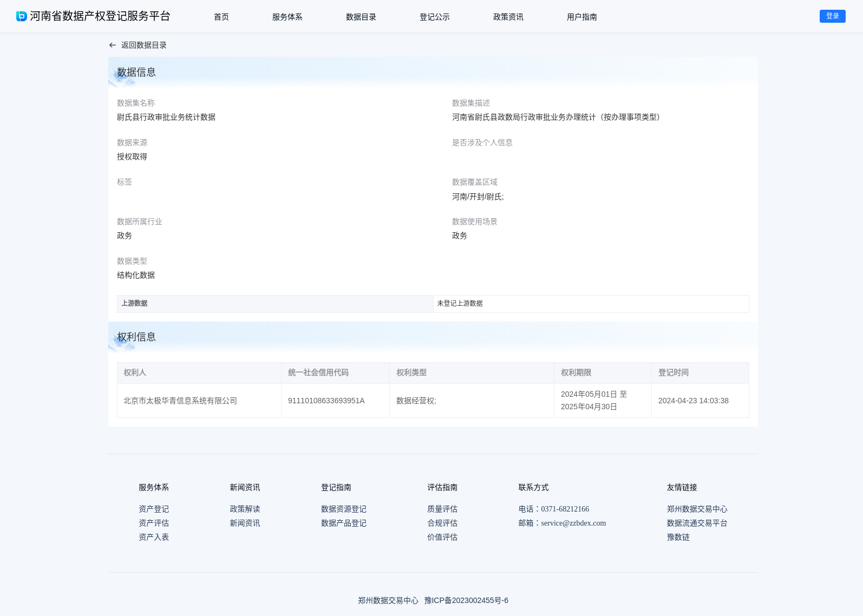This screenshot has width=863, height=616.
Task: Click the site title 河南省数据产权登记服务平台
Action: tap(100, 16)
